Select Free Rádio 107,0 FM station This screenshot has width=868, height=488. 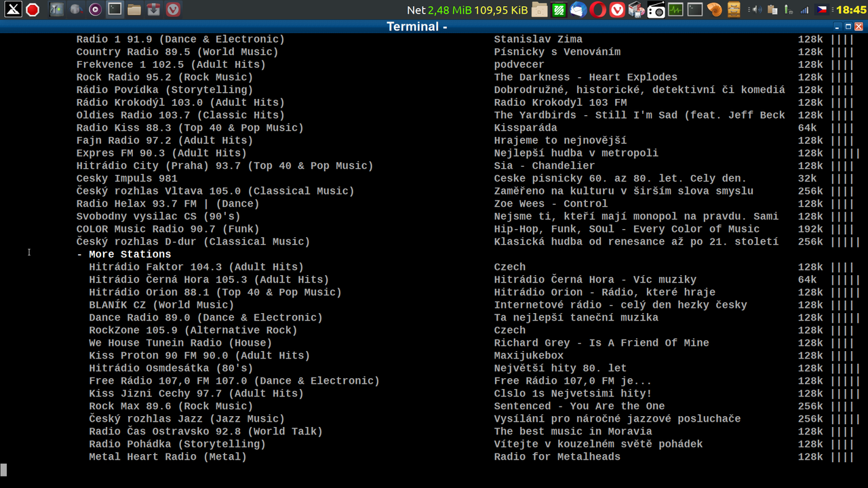click(235, 381)
